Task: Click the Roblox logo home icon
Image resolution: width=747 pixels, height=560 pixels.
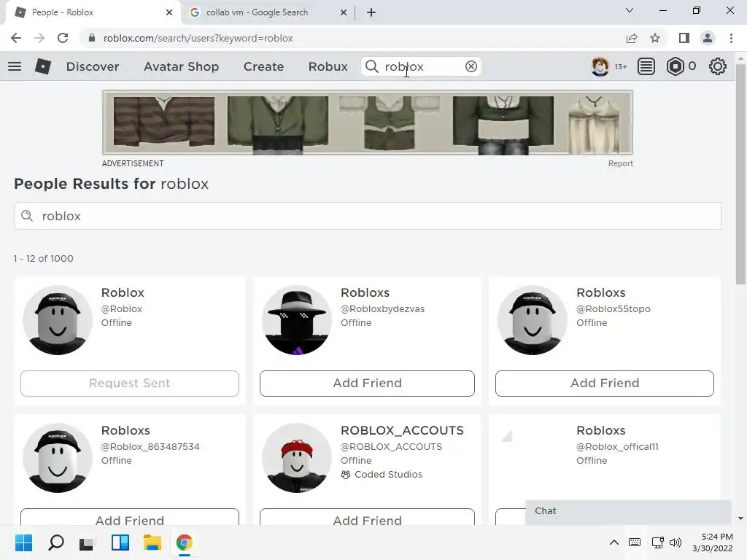Action: click(x=43, y=66)
